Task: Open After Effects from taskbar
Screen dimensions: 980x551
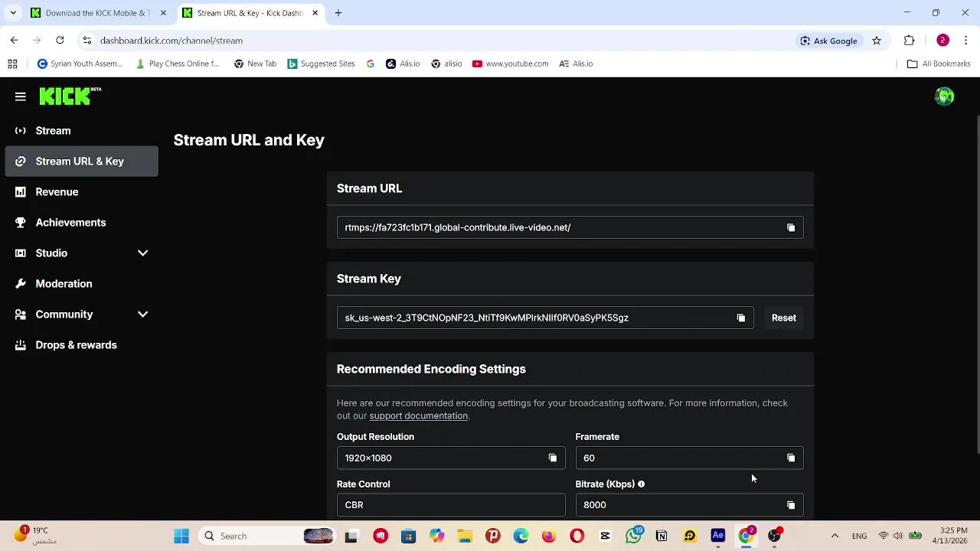Action: (x=718, y=536)
